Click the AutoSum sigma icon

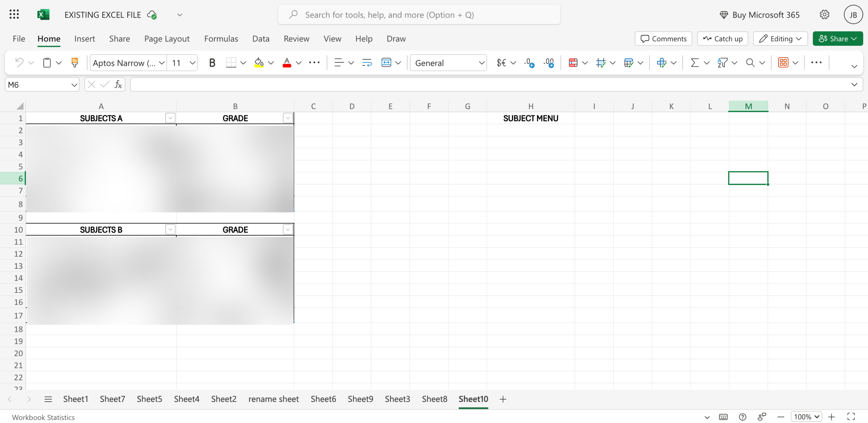[x=694, y=63]
